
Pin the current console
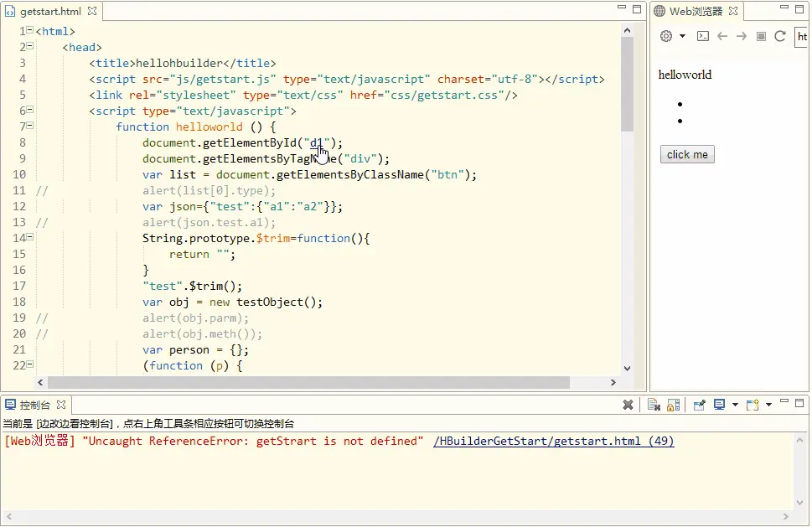(699, 405)
